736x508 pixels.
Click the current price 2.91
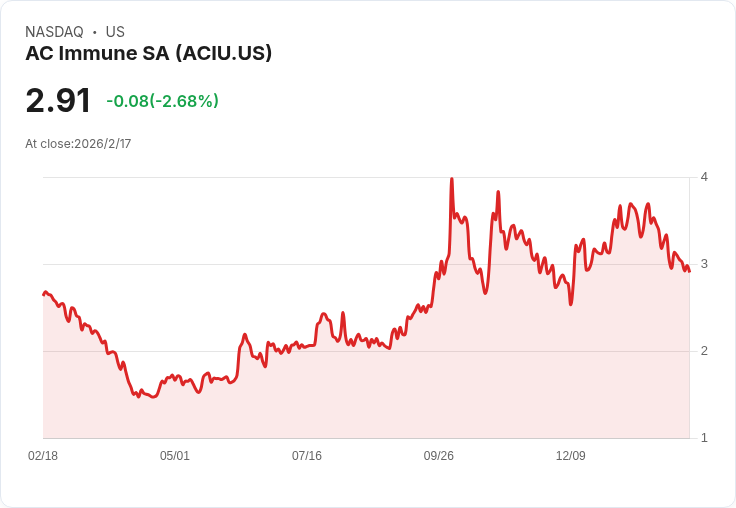58,100
